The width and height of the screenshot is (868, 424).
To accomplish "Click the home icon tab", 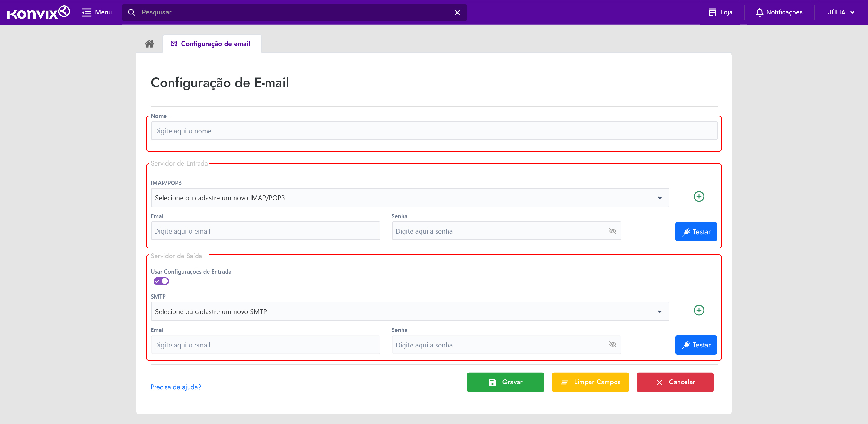I will 149,43.
